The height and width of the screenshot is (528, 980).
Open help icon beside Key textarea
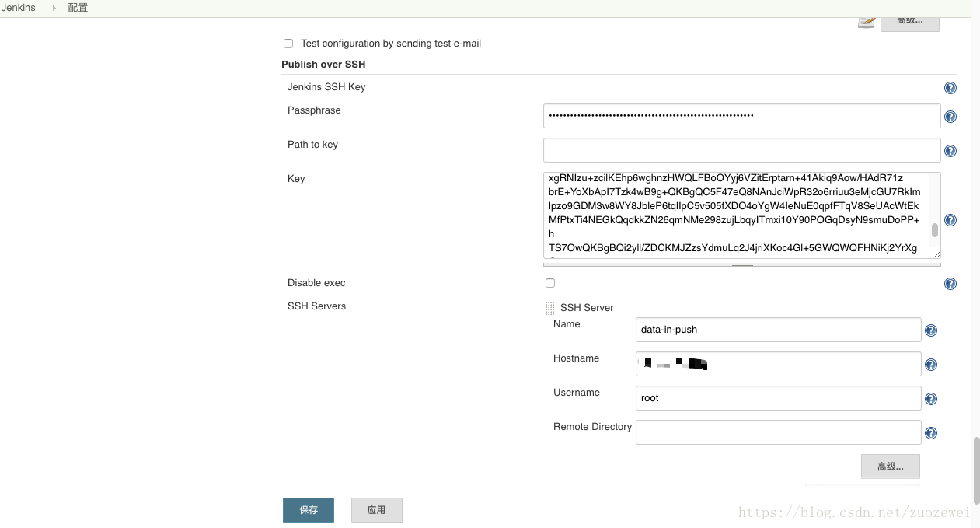[950, 220]
